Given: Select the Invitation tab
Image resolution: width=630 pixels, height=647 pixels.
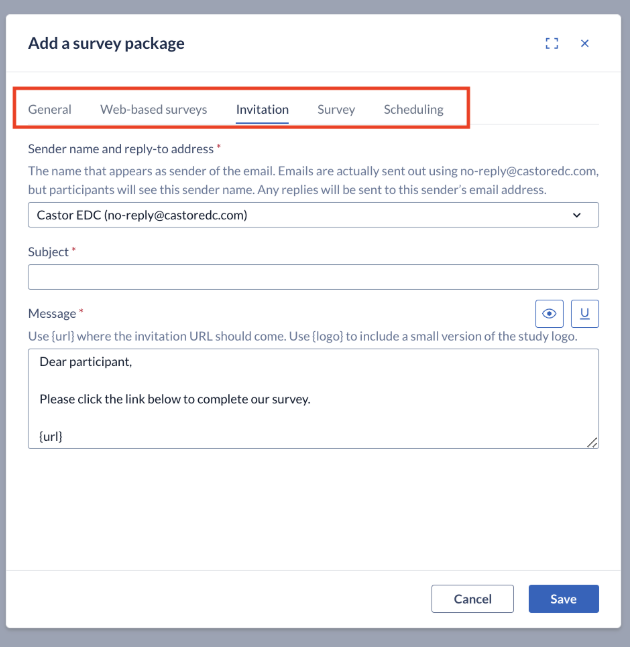Looking at the screenshot, I should (x=262, y=109).
